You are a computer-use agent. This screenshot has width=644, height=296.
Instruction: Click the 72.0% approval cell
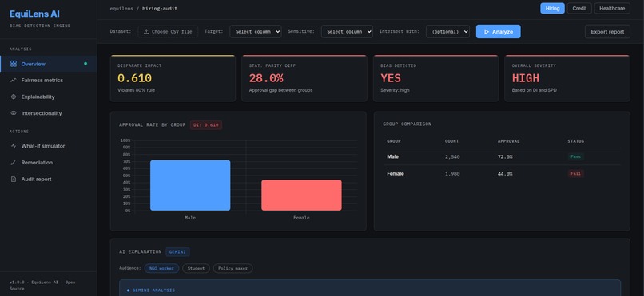pyautogui.click(x=505, y=156)
